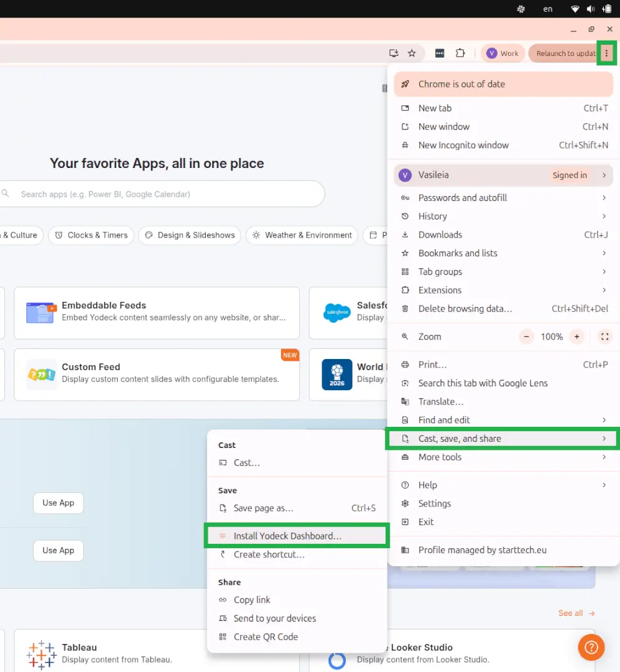Viewport: 620px width, 672px height.
Task: Open the 'en' keyboard language indicator
Action: tap(548, 9)
